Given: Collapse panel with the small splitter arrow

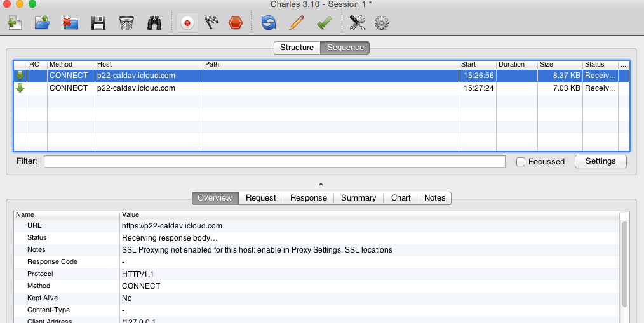Looking at the screenshot, I should pyautogui.click(x=321, y=185).
